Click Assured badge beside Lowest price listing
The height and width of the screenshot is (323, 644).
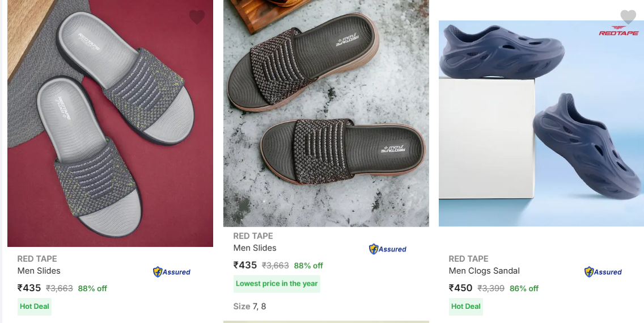click(x=388, y=249)
